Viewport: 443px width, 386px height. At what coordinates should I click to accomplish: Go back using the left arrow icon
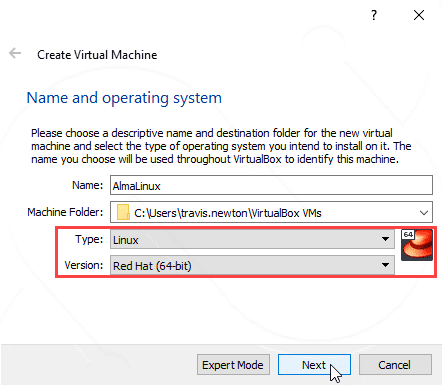15,53
